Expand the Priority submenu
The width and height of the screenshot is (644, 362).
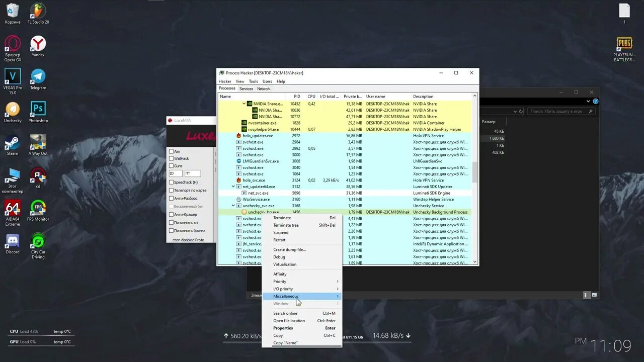tap(302, 282)
